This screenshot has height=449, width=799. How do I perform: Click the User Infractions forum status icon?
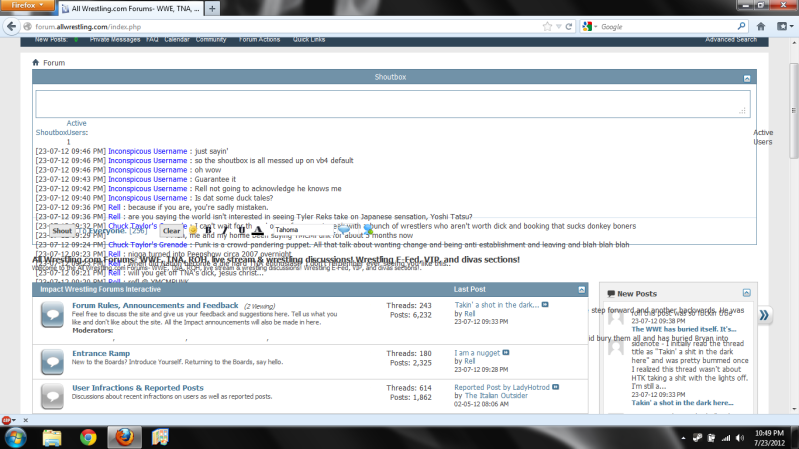point(52,397)
